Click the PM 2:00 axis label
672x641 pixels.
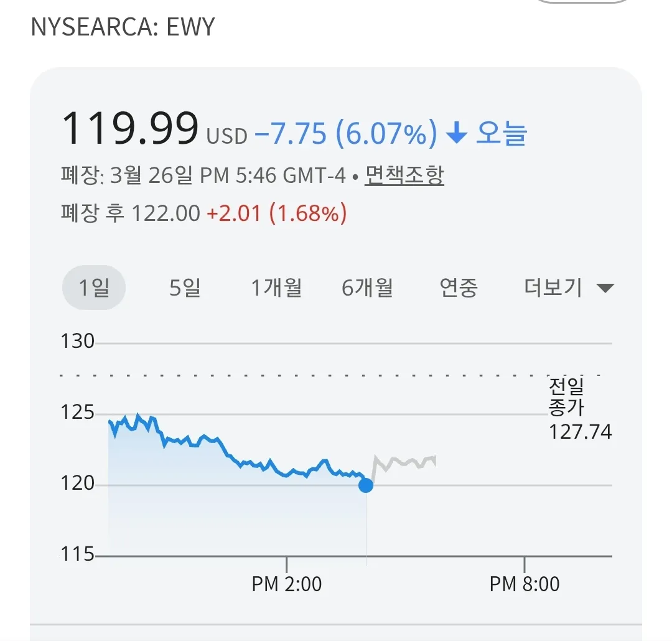point(287,584)
